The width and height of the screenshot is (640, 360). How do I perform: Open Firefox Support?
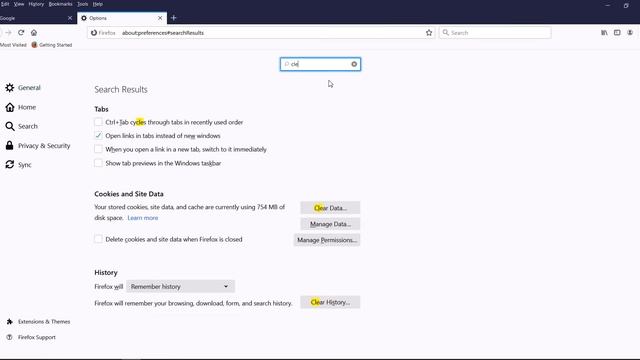pos(31,337)
